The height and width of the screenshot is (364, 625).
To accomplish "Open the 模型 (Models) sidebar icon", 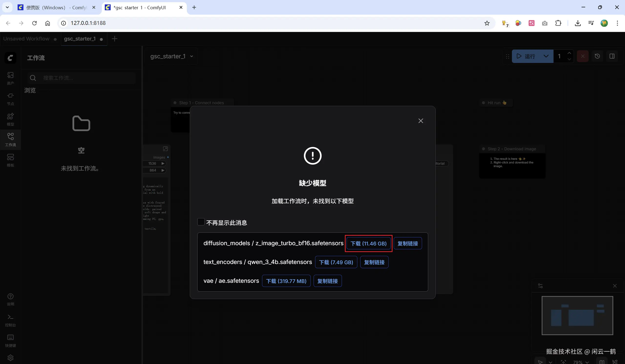I will 10,119.
